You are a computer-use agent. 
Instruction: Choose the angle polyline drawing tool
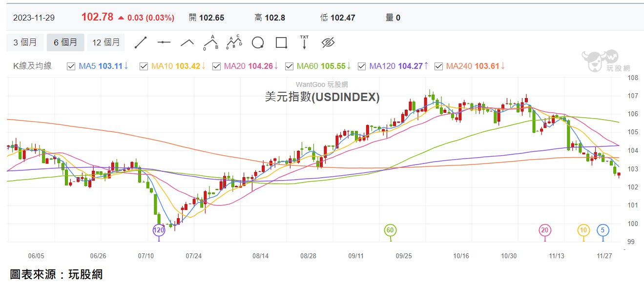pos(187,42)
